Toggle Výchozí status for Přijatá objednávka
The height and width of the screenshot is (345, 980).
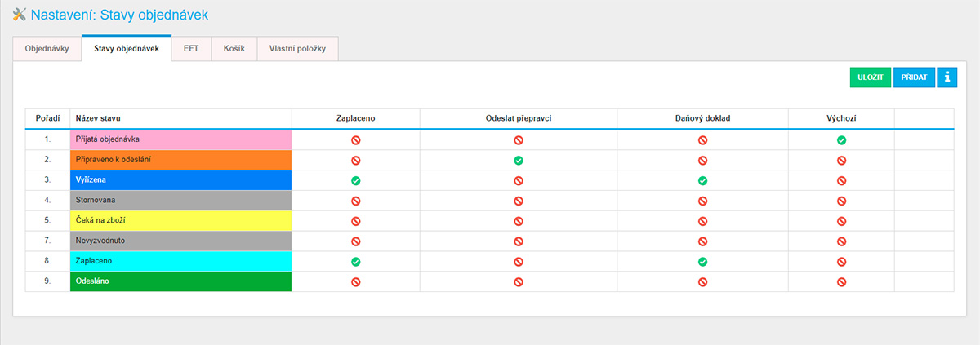(841, 140)
